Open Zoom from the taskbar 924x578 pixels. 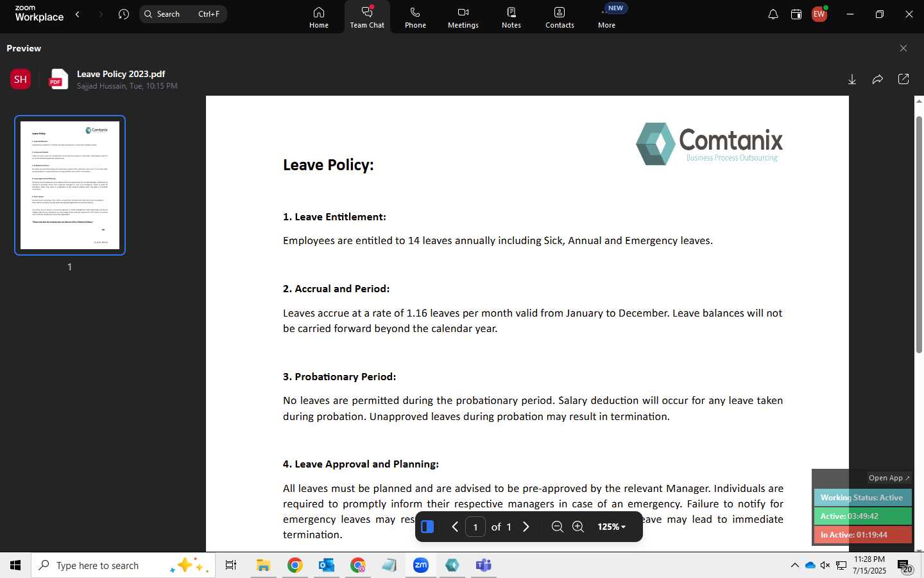click(x=421, y=565)
